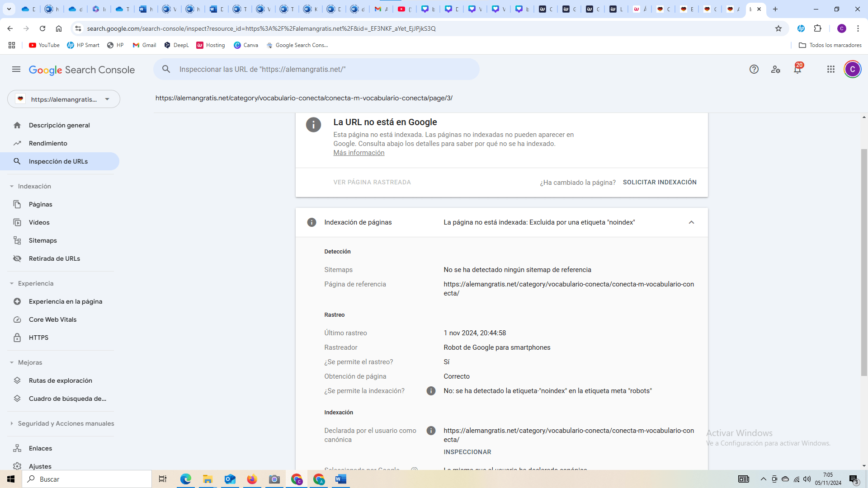
Task: Click info icon beside 'Indexación de páginas'
Action: point(311,222)
